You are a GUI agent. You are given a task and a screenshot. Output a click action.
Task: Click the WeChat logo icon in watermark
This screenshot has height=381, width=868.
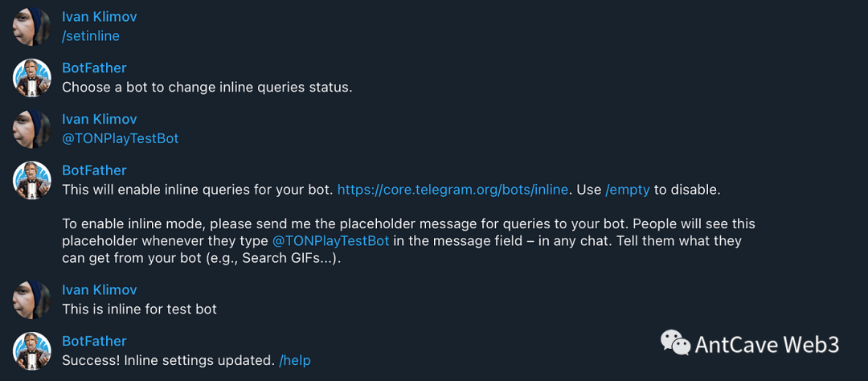(675, 343)
